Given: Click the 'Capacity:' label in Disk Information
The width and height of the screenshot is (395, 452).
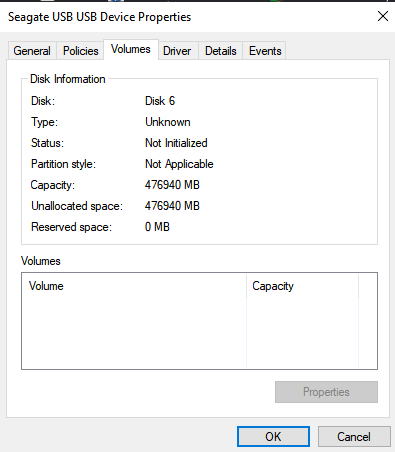Looking at the screenshot, I should pyautogui.click(x=53, y=185).
